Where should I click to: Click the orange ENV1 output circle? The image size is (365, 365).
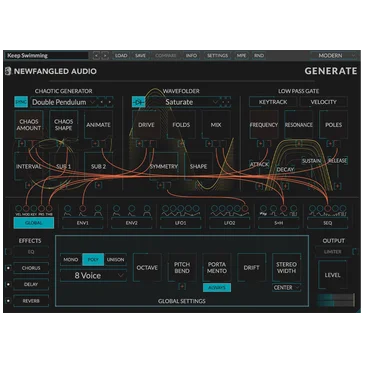coord(82,209)
